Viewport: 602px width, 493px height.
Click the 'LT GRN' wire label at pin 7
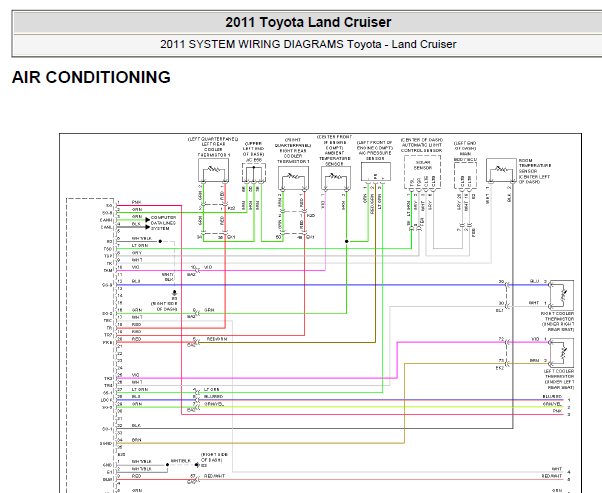pyautogui.click(x=140, y=245)
